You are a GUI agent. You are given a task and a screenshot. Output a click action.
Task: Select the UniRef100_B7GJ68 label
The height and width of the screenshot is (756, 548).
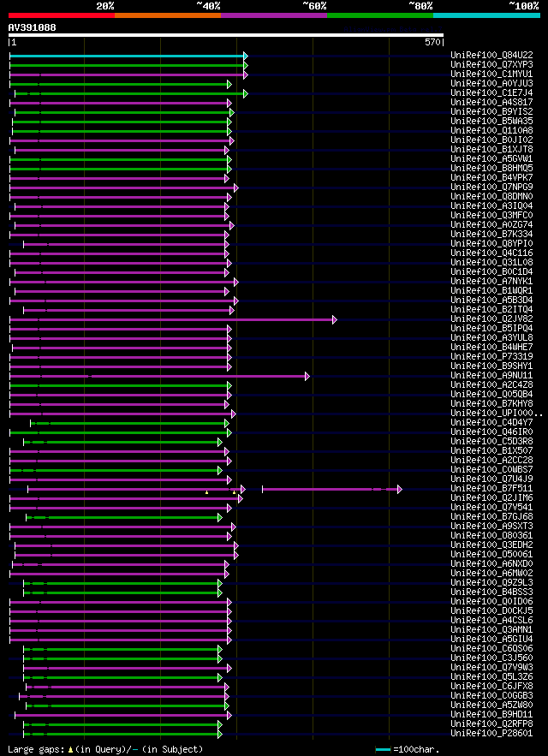[x=491, y=517]
